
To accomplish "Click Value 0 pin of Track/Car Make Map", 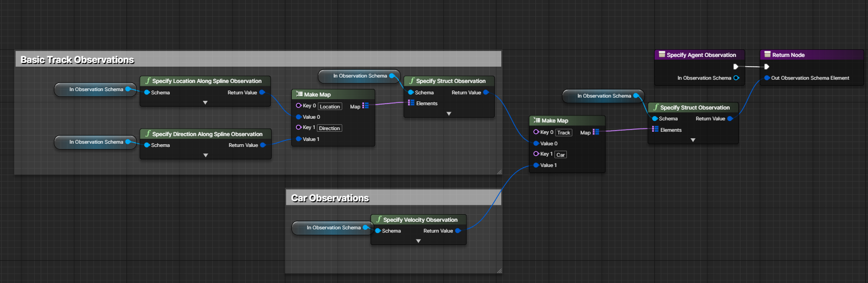I will point(536,144).
